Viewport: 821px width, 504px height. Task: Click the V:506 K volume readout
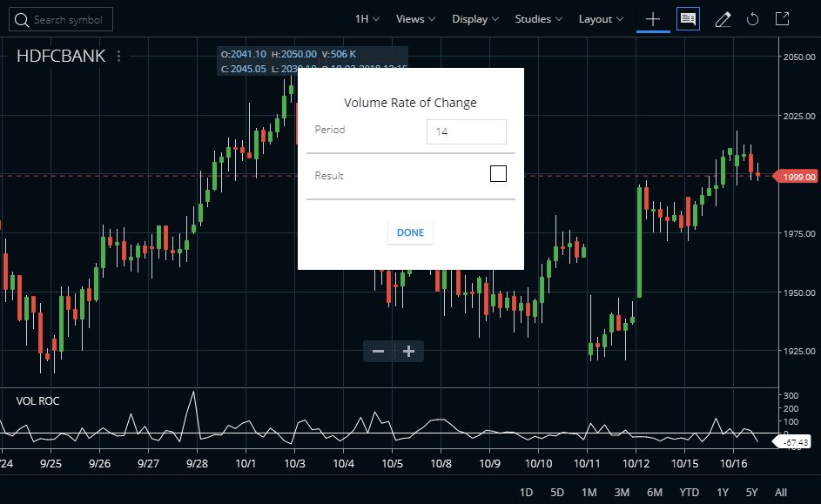coord(339,54)
